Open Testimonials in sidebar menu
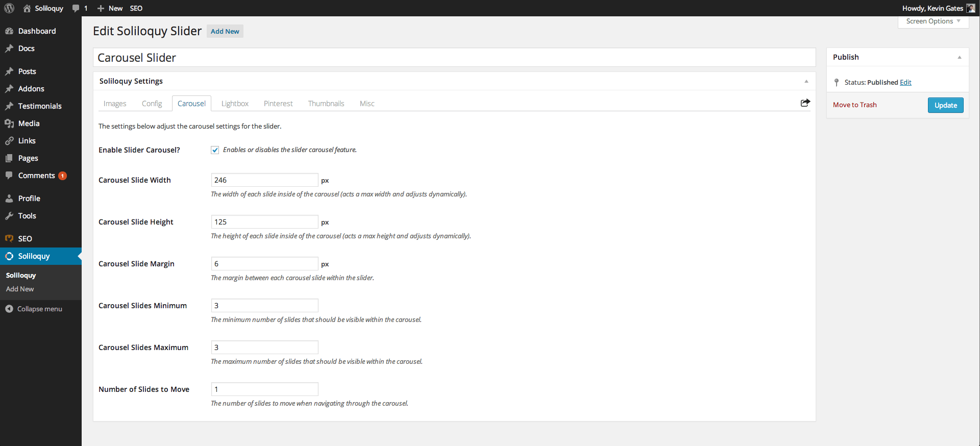Image resolution: width=980 pixels, height=446 pixels. 40,106
